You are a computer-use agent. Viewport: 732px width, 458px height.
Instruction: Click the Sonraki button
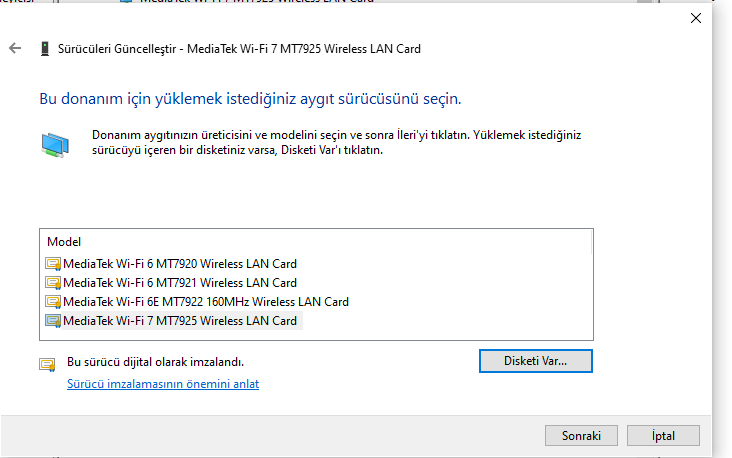[x=581, y=436]
